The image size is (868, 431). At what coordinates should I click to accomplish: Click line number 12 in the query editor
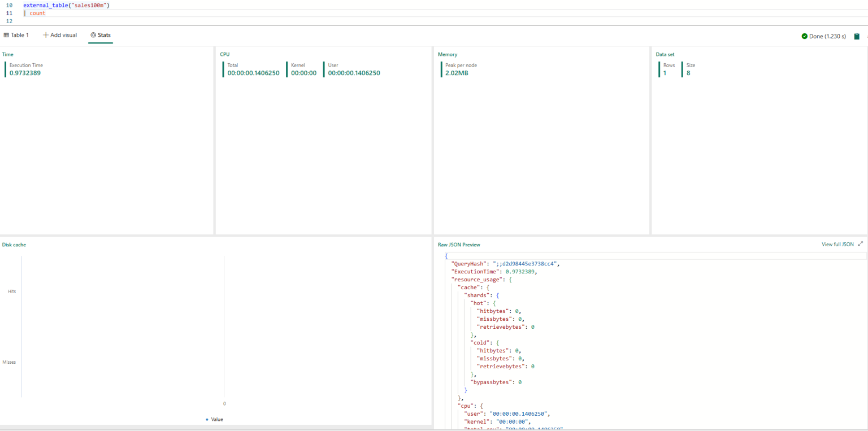pyautogui.click(x=9, y=21)
